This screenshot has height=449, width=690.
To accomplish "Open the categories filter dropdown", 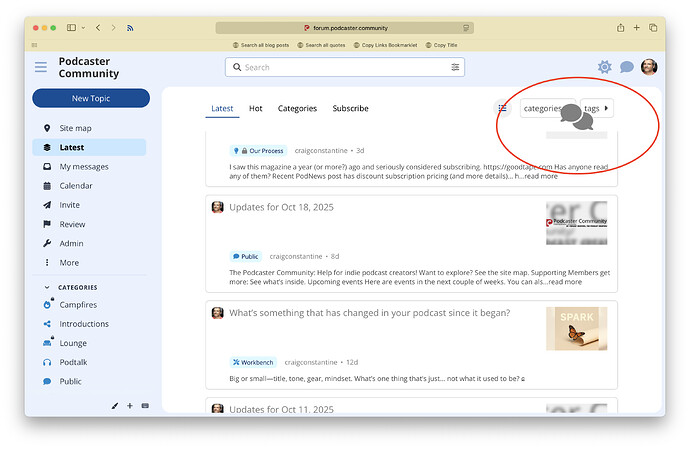I will tap(547, 108).
